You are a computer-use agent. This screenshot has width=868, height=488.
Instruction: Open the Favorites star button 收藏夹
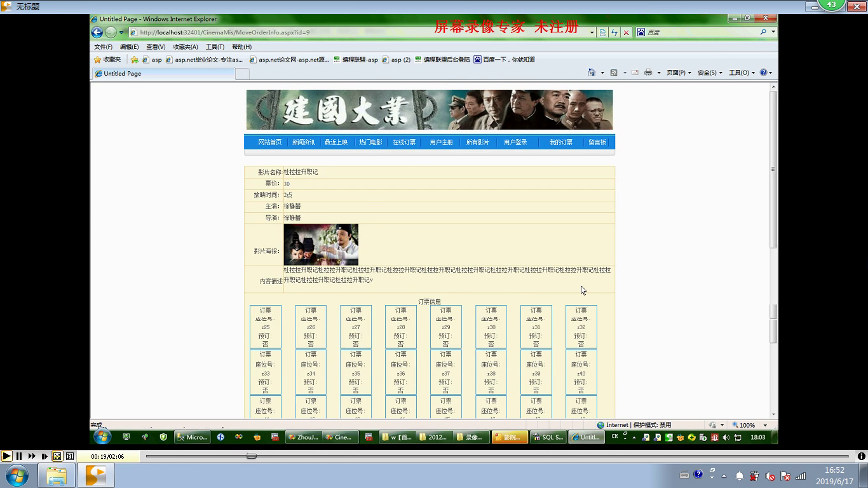click(x=107, y=60)
